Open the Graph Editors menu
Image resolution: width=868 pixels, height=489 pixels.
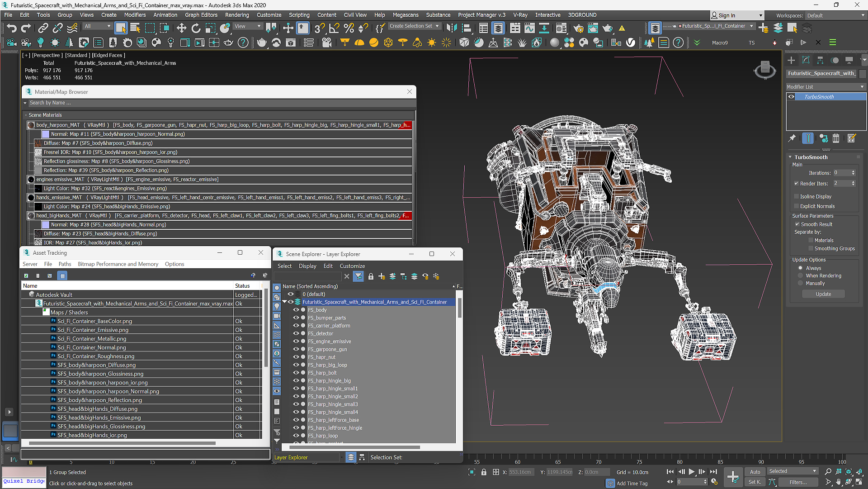coord(201,15)
